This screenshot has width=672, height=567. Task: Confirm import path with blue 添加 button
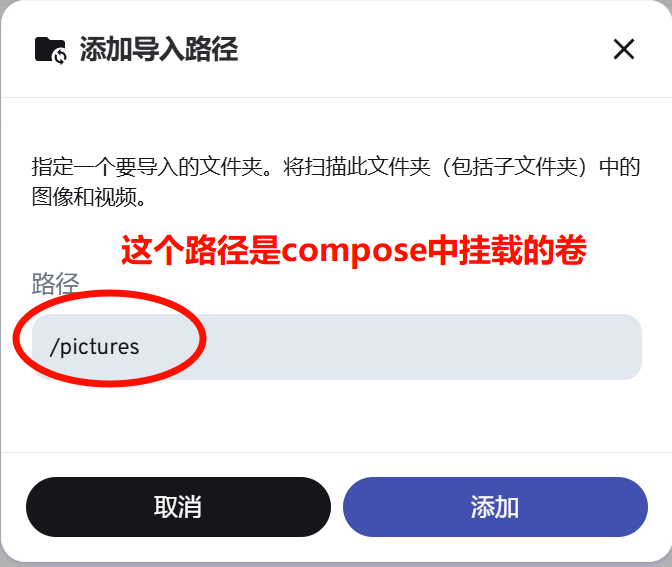click(495, 507)
